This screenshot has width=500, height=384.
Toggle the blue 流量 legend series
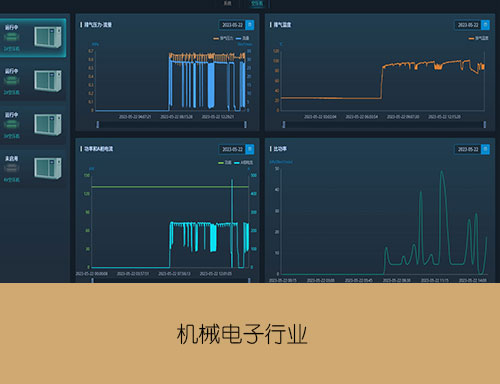pos(243,38)
